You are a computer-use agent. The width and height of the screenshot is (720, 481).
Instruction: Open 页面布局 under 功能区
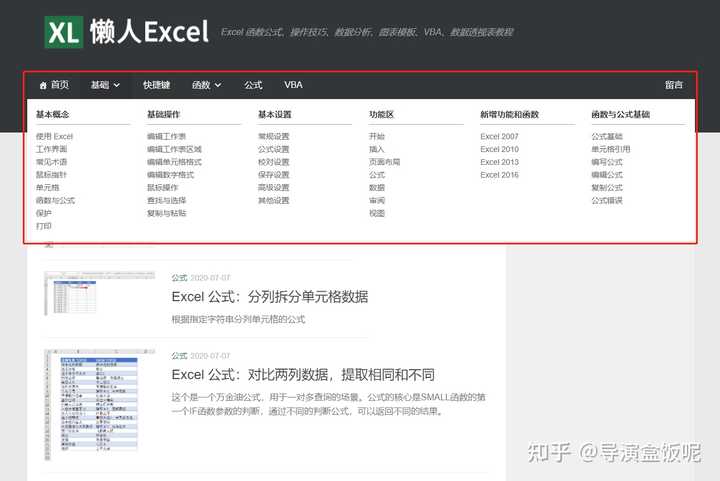[384, 162]
